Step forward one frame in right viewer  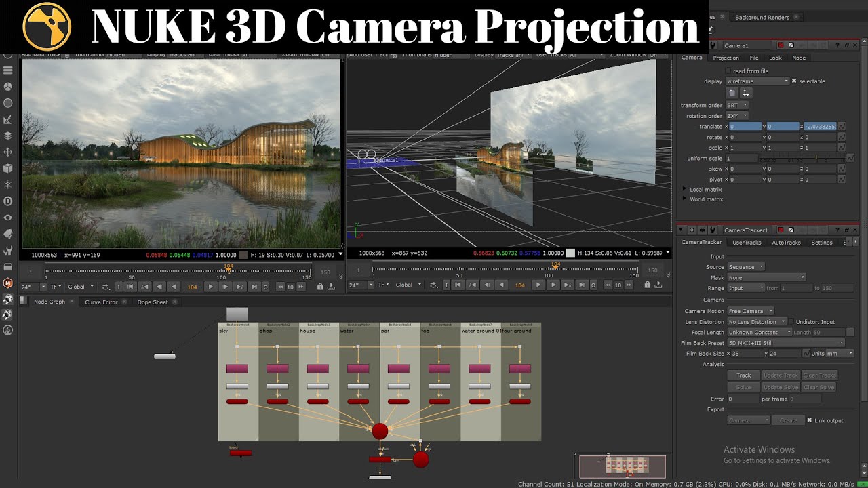(553, 285)
